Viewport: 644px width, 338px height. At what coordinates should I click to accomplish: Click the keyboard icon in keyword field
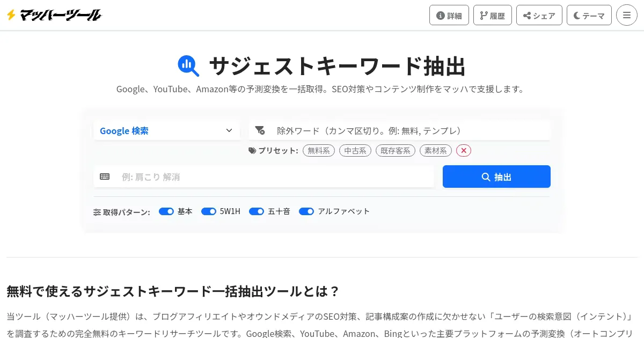click(x=105, y=177)
